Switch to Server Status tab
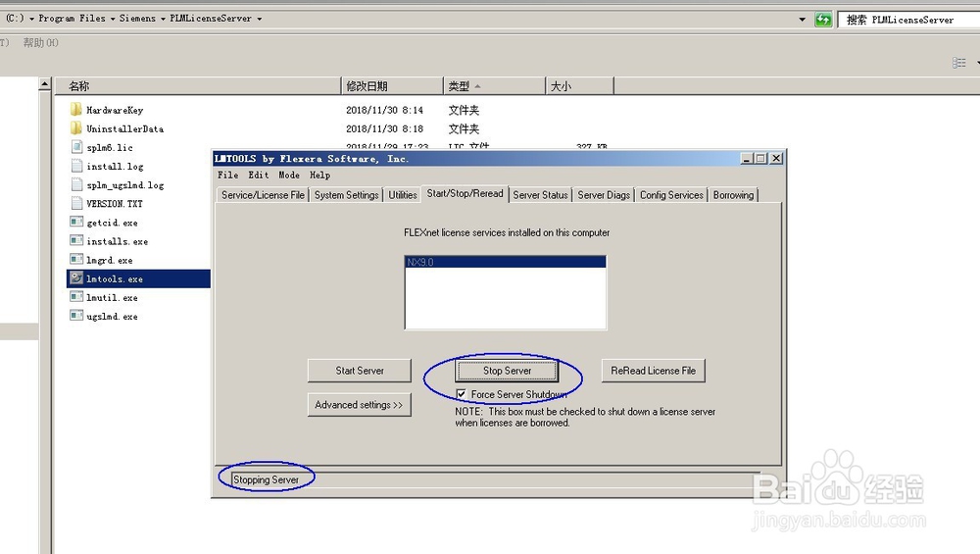980x554 pixels. point(540,195)
